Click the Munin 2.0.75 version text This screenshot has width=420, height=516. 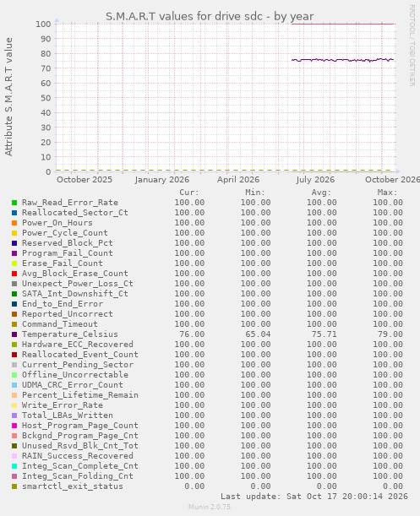pyautogui.click(x=210, y=507)
